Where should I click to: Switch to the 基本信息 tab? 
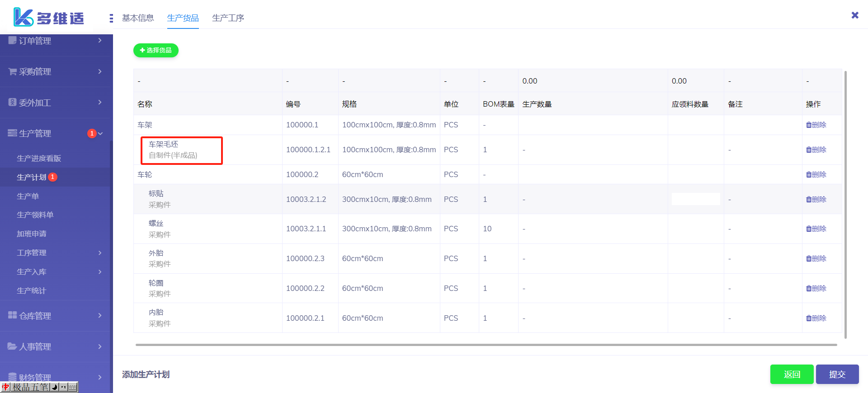138,18
